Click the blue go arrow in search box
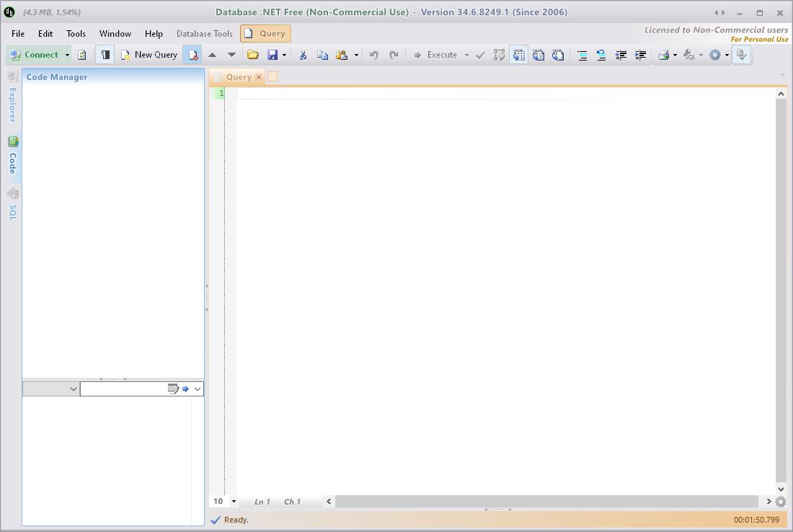 tap(185, 389)
